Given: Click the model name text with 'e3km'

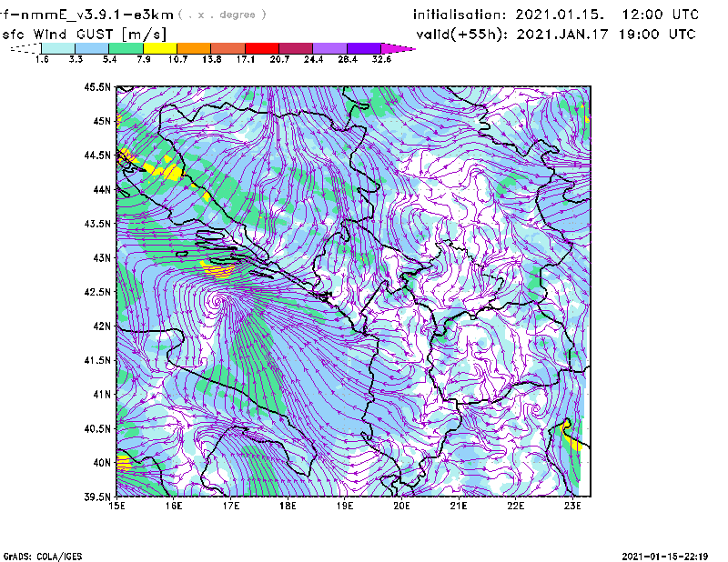Looking at the screenshot, I should point(86,15).
